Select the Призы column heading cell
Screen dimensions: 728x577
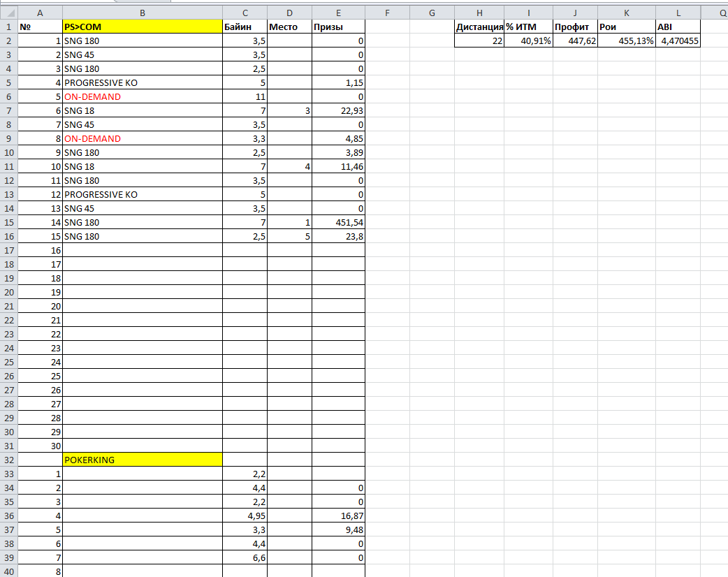click(338, 27)
